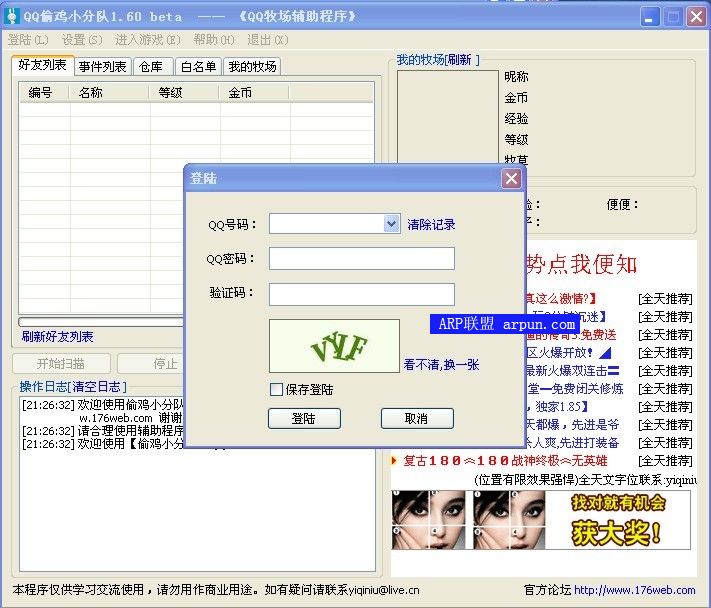Sort by the 金币 column header
The image size is (711, 608).
click(254, 92)
